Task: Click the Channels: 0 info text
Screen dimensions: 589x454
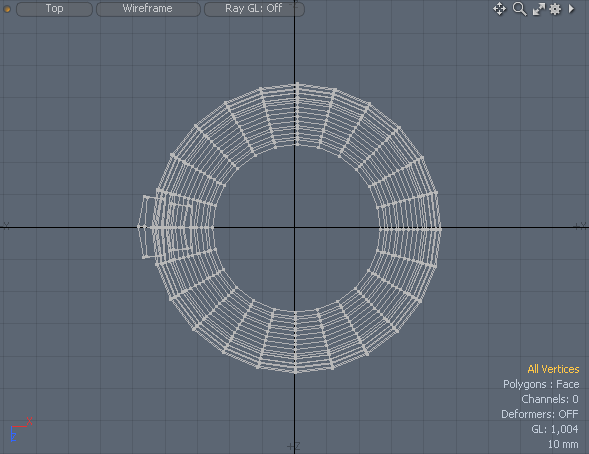Action: pos(550,399)
